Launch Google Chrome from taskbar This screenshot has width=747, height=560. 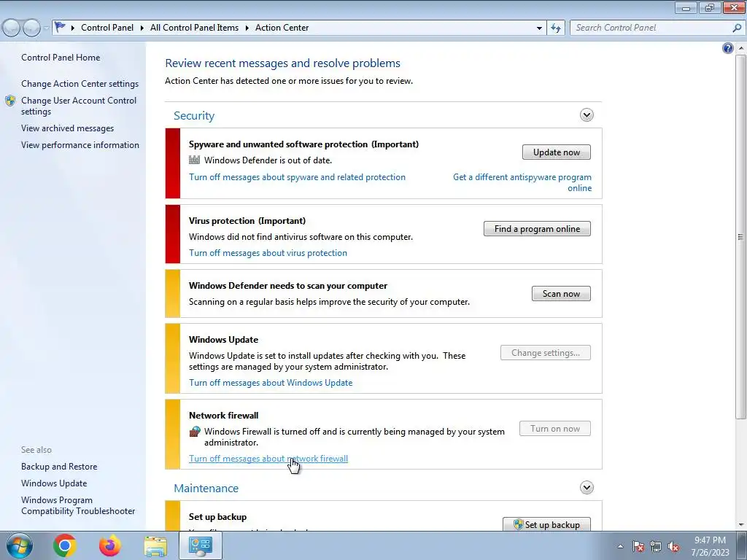click(x=65, y=545)
